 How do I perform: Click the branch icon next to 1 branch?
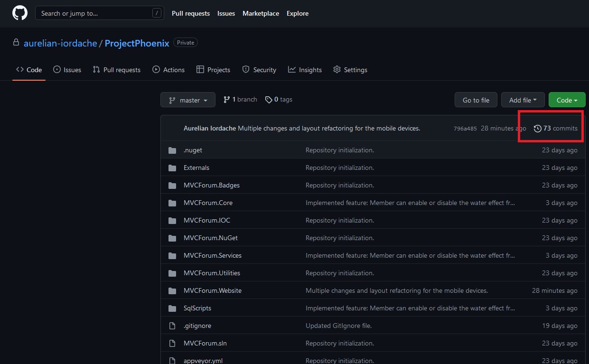227,100
